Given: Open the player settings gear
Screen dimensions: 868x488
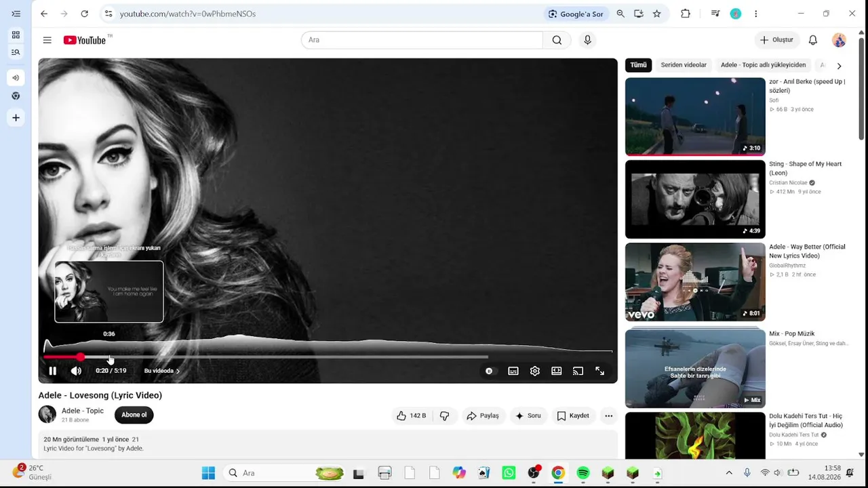Looking at the screenshot, I should coord(535,371).
